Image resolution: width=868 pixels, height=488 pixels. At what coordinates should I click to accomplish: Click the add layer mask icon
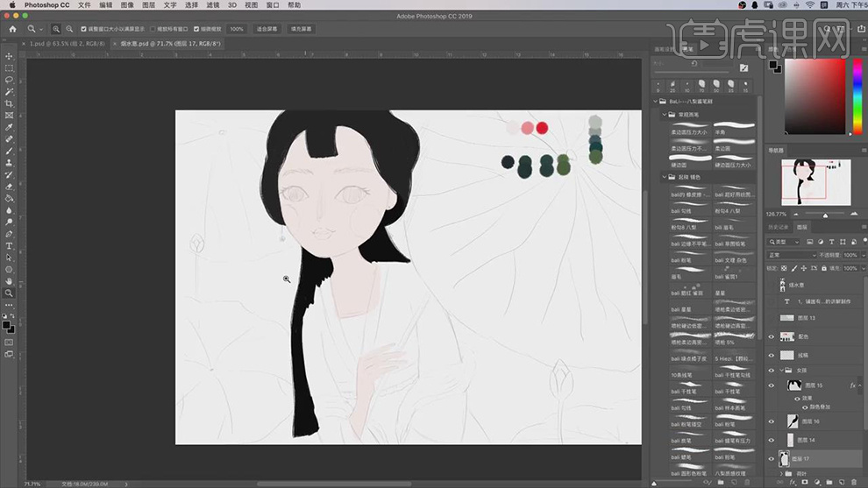(x=804, y=483)
